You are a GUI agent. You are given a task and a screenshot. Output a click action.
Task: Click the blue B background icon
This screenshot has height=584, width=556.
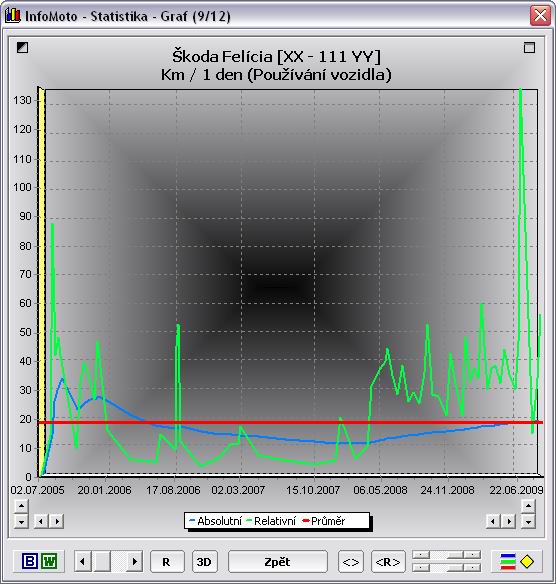30,561
